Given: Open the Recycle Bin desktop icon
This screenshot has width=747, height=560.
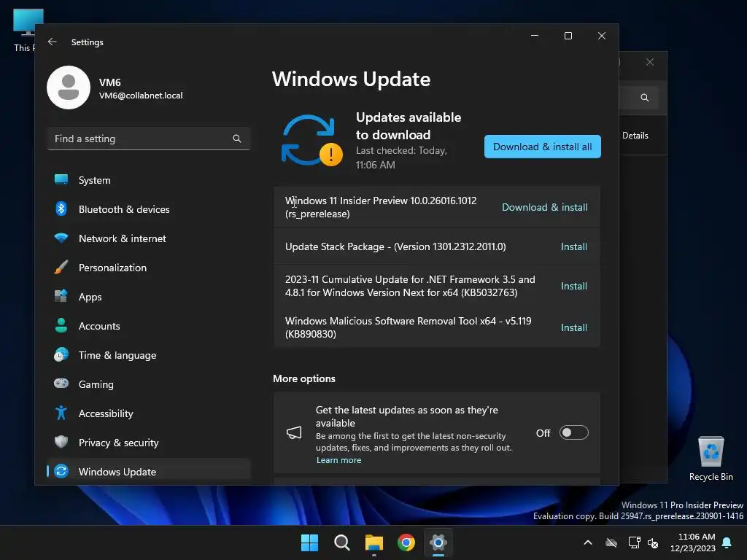Looking at the screenshot, I should pyautogui.click(x=711, y=459).
